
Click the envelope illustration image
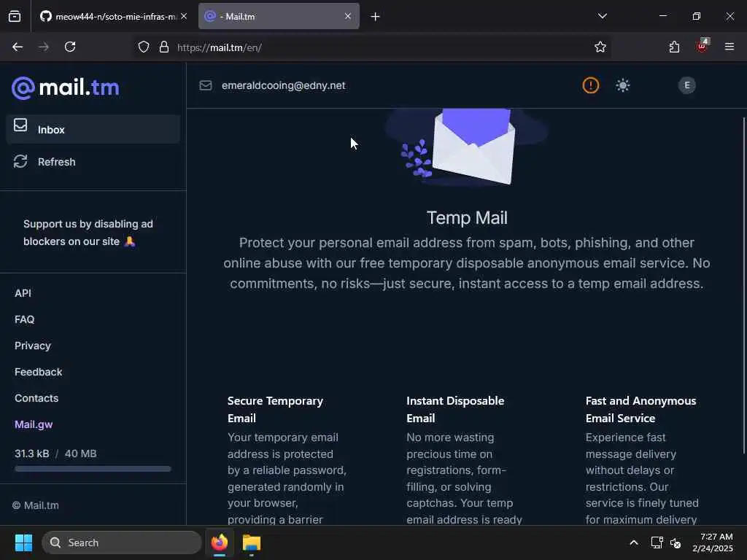click(467, 147)
